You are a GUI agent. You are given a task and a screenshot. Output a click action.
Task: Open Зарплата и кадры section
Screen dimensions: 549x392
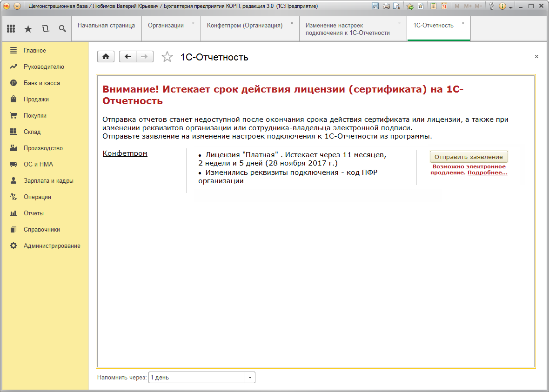tap(44, 180)
